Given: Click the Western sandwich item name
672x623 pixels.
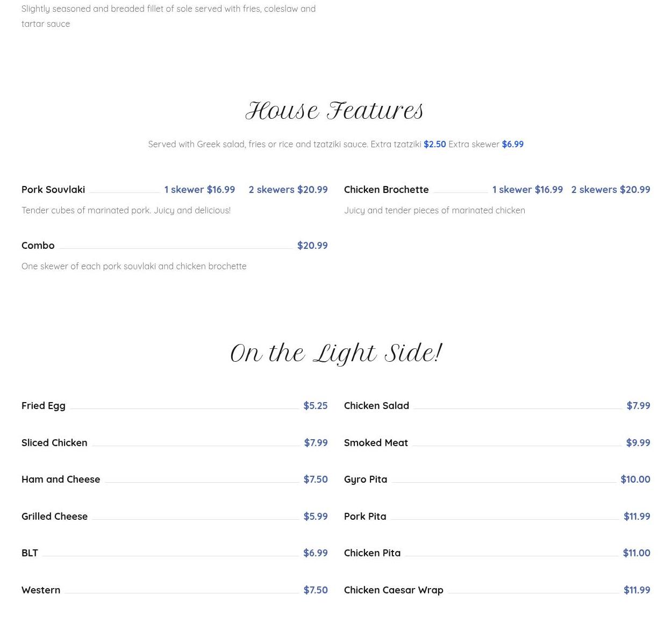Looking at the screenshot, I should point(41,590).
